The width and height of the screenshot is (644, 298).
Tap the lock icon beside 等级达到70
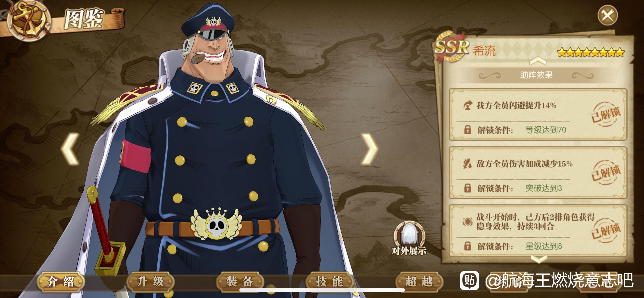[467, 130]
